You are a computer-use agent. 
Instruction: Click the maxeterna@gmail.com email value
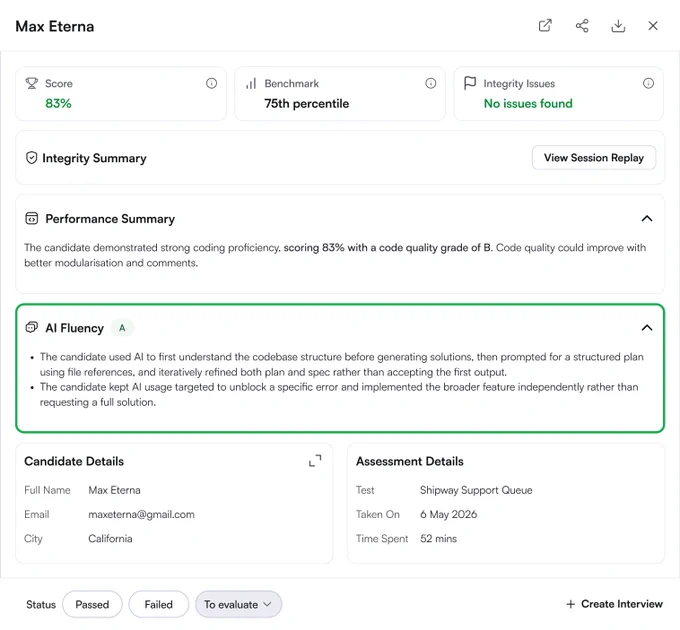(141, 514)
